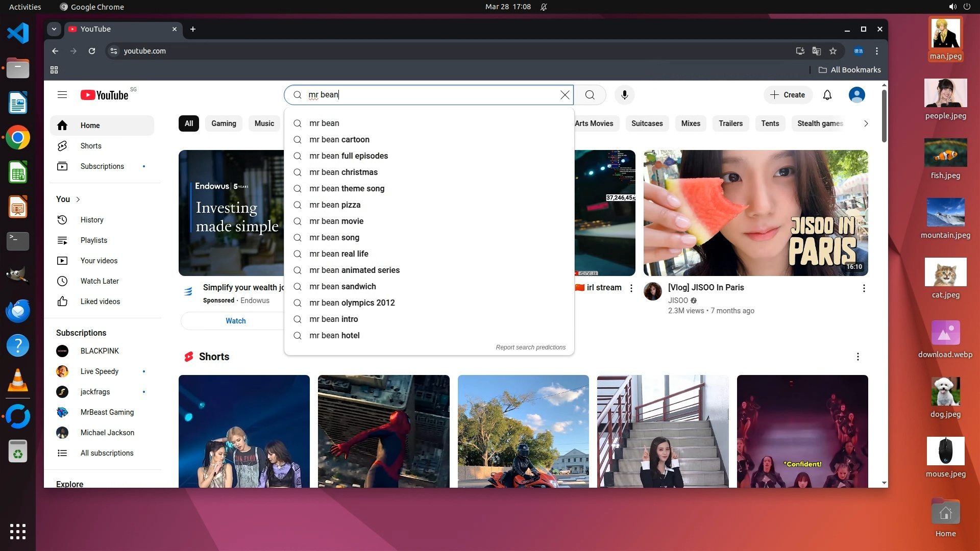Toggle system notifications bell in top bar
980x551 pixels.
click(544, 7)
